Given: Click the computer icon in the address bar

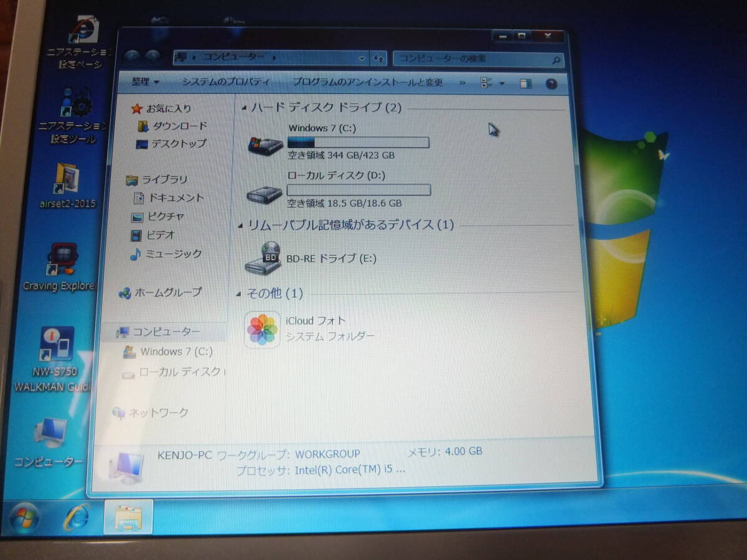Looking at the screenshot, I should tap(182, 57).
